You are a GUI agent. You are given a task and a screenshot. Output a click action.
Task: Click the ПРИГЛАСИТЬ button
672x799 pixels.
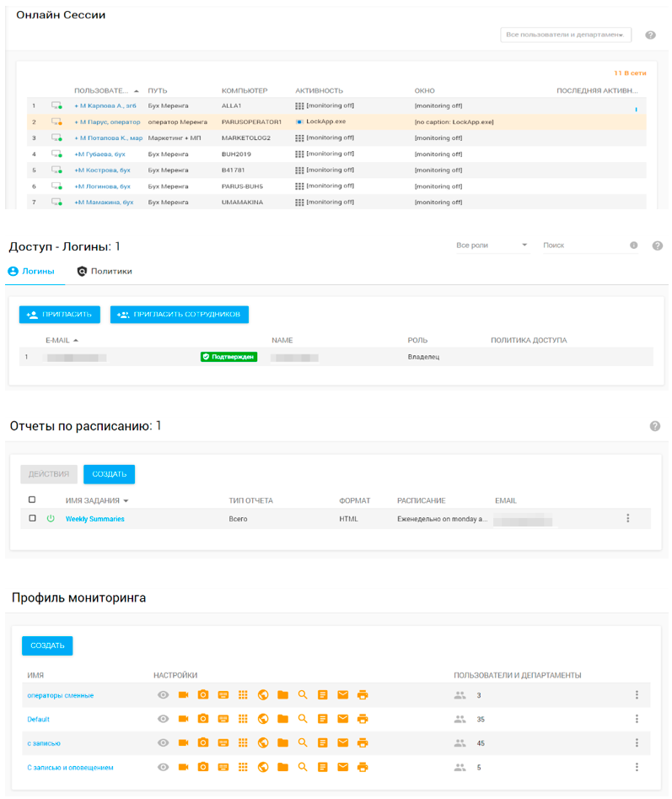click(x=60, y=315)
